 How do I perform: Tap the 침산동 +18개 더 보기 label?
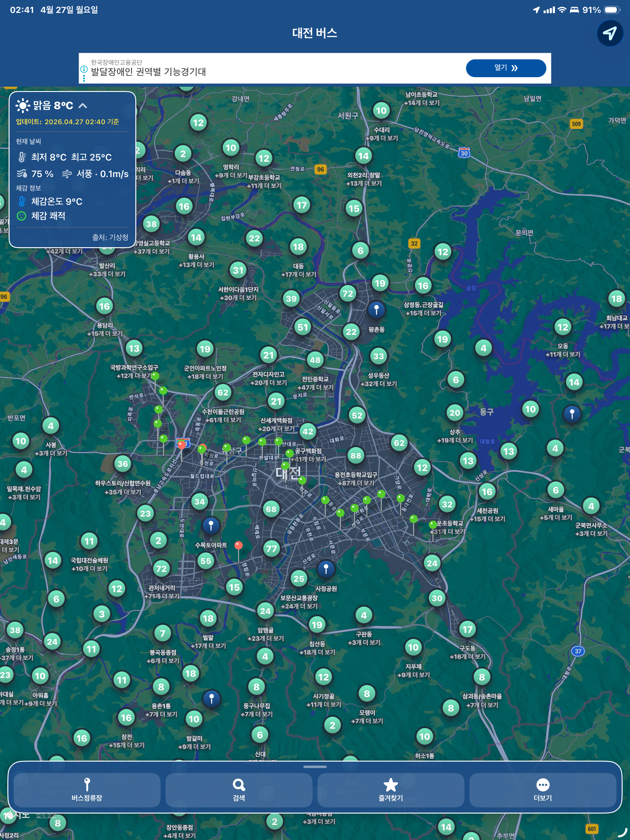(317, 648)
